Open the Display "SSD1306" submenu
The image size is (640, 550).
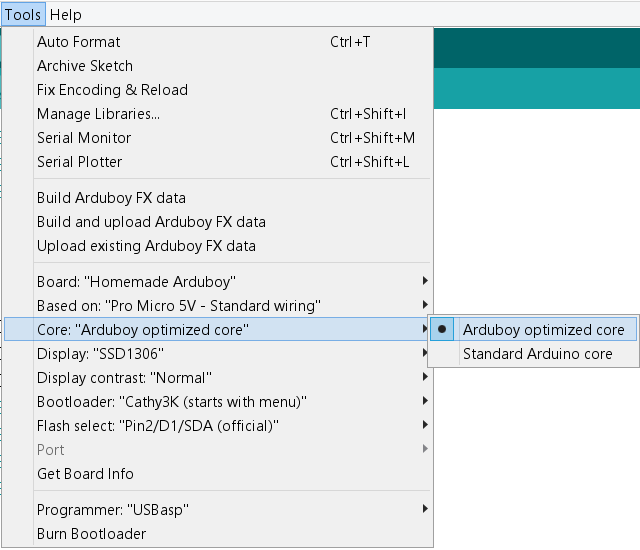tap(100, 354)
